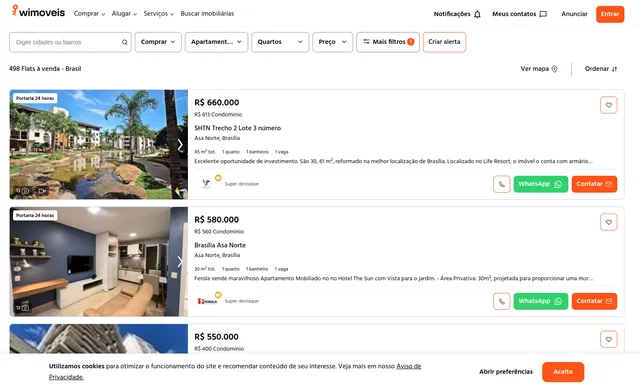640x389 pixels.
Task: Favorite the R$ 660.000 listing heart
Action: [x=609, y=105]
